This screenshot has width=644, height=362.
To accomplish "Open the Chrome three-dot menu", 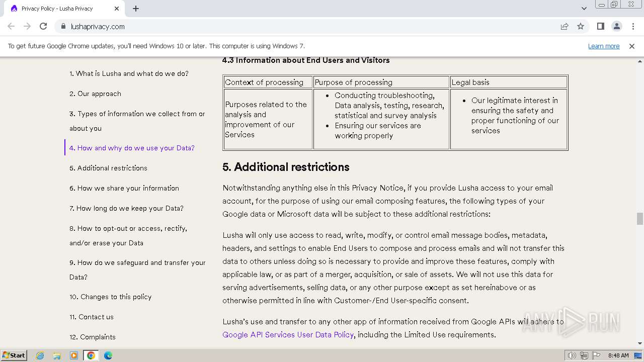I will tap(633, 27).
